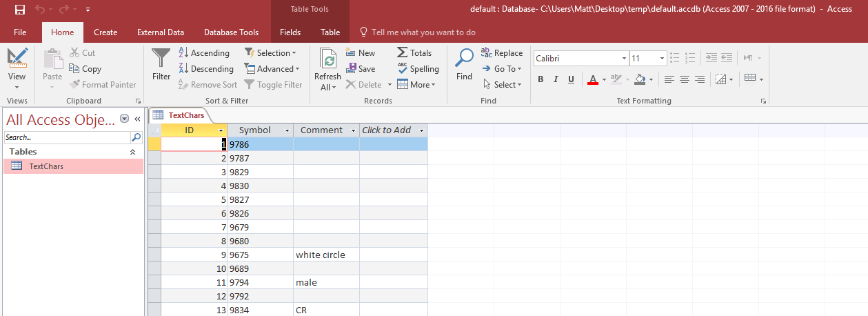Click the Totals sigma icon
868x316 pixels.
click(403, 53)
